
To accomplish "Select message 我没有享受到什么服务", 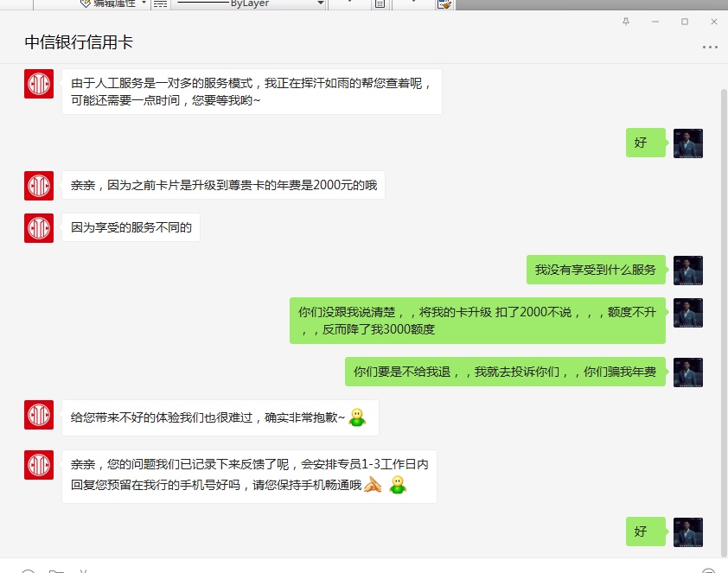I will pyautogui.click(x=596, y=270).
